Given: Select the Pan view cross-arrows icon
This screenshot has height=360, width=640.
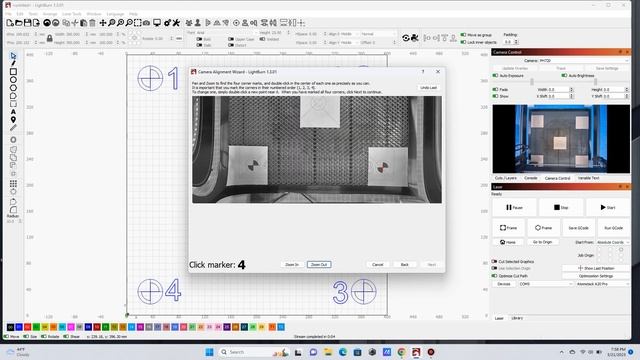Looking at the screenshot, I should coord(103,23).
